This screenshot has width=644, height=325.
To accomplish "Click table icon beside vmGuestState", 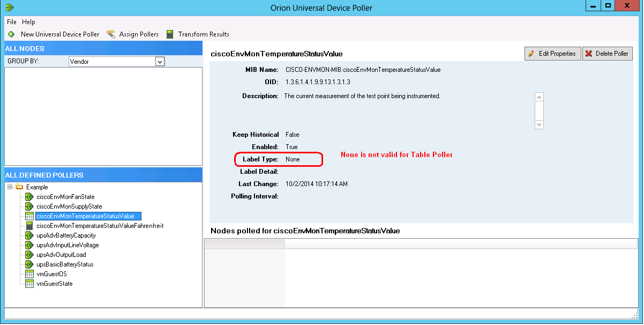I will coord(29,284).
